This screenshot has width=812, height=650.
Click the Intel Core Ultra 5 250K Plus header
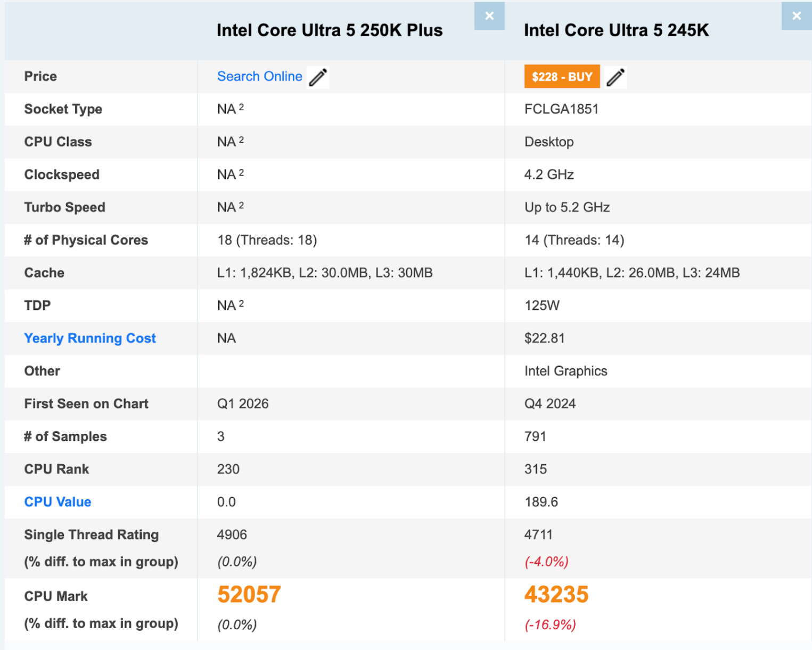pyautogui.click(x=330, y=30)
